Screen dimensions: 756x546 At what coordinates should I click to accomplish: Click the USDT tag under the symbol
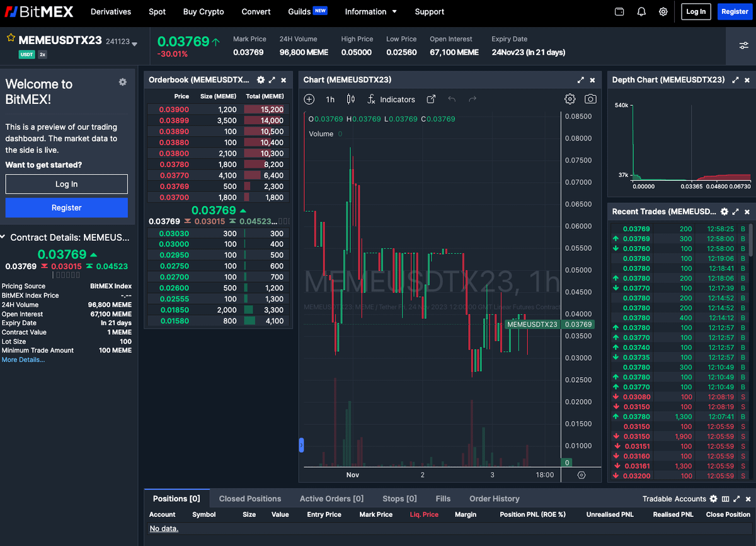pos(26,55)
